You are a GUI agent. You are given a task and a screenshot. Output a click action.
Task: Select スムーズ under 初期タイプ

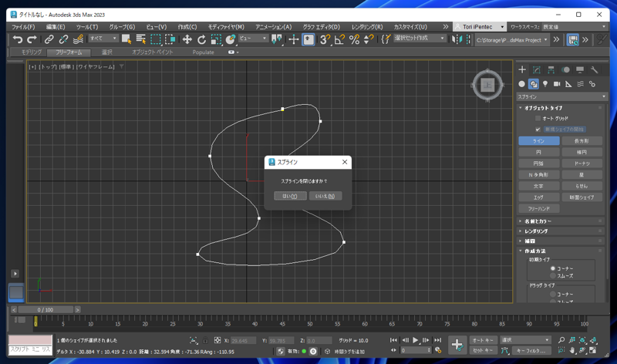click(x=553, y=276)
